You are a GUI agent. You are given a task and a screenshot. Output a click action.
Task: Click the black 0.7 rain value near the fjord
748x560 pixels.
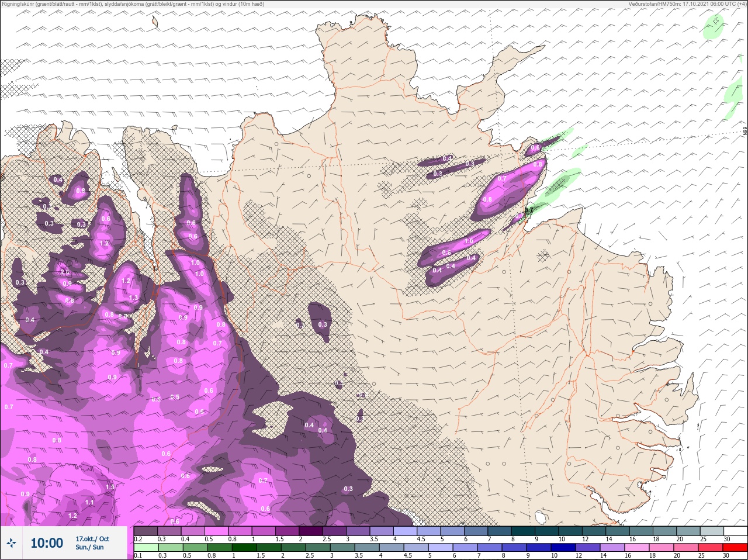coord(529,210)
